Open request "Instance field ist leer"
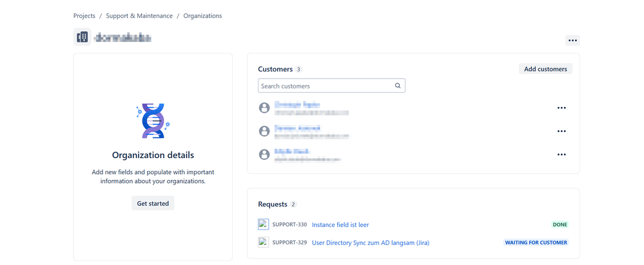Viewport: 644px width, 265px height. [x=340, y=225]
